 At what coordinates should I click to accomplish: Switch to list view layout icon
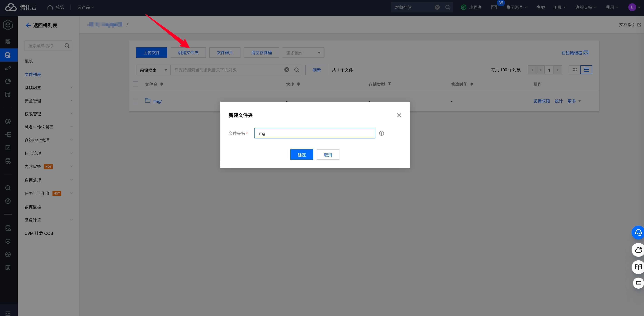586,70
